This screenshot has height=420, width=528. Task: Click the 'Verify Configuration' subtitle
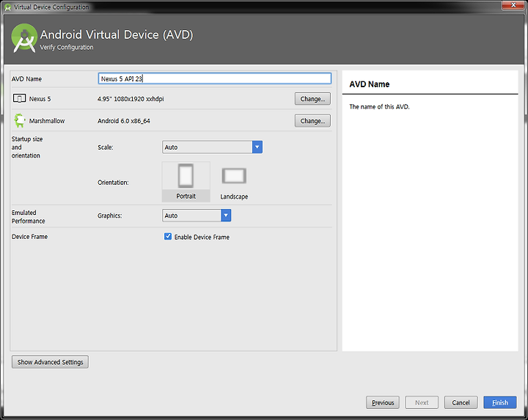(x=67, y=47)
